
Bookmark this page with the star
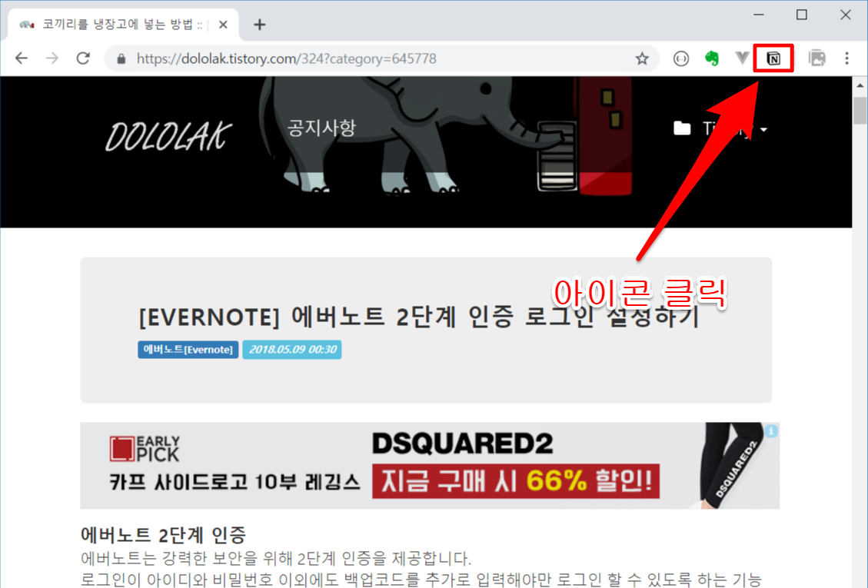pos(642,58)
